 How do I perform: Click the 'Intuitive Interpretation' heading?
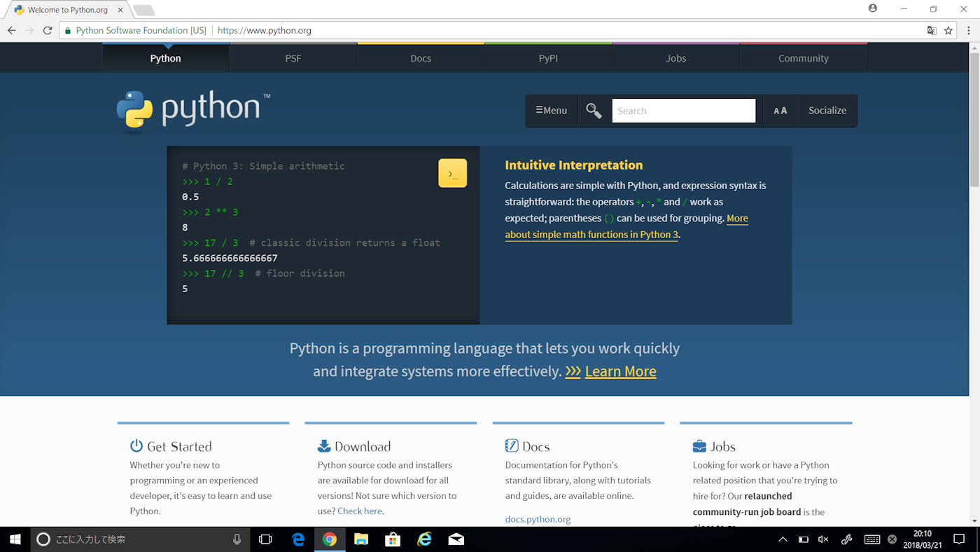click(x=574, y=165)
